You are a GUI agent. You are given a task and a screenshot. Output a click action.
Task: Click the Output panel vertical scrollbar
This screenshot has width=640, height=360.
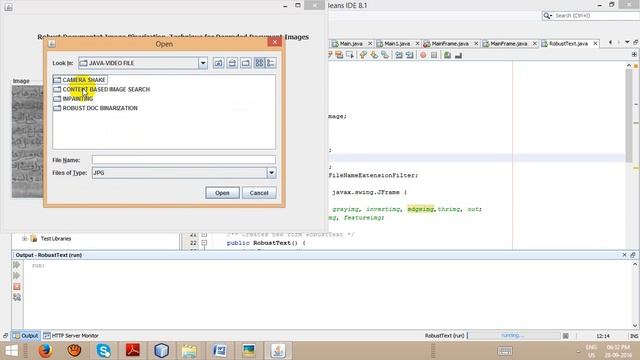point(635,295)
